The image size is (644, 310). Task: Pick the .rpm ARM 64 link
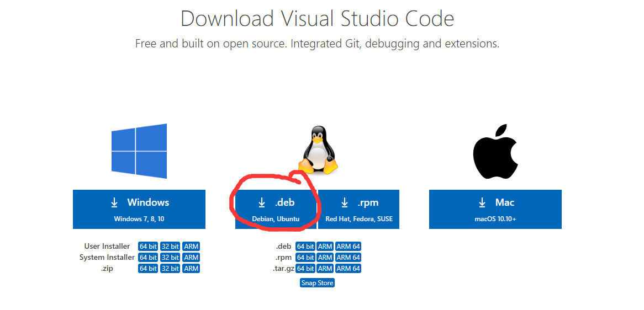point(349,258)
